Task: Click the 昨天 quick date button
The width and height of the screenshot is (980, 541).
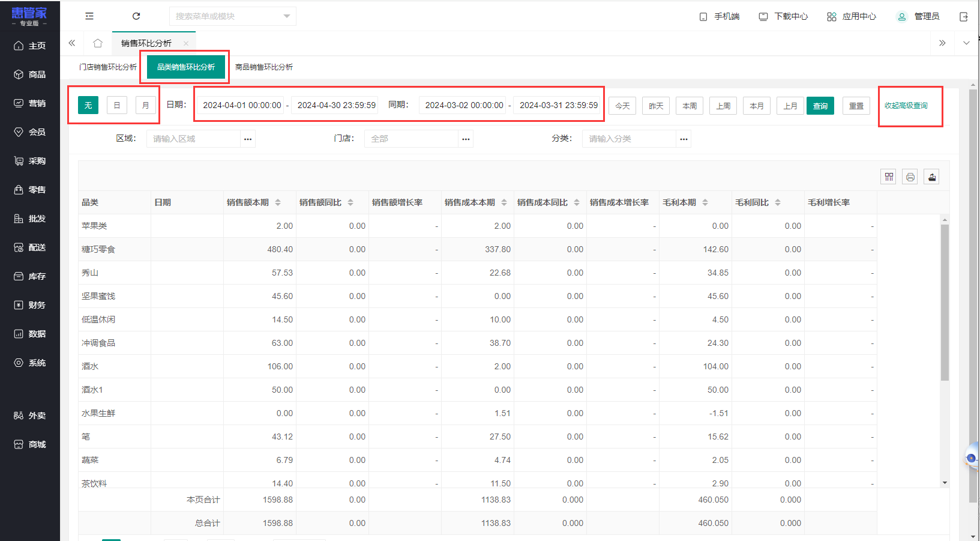Action: point(656,106)
